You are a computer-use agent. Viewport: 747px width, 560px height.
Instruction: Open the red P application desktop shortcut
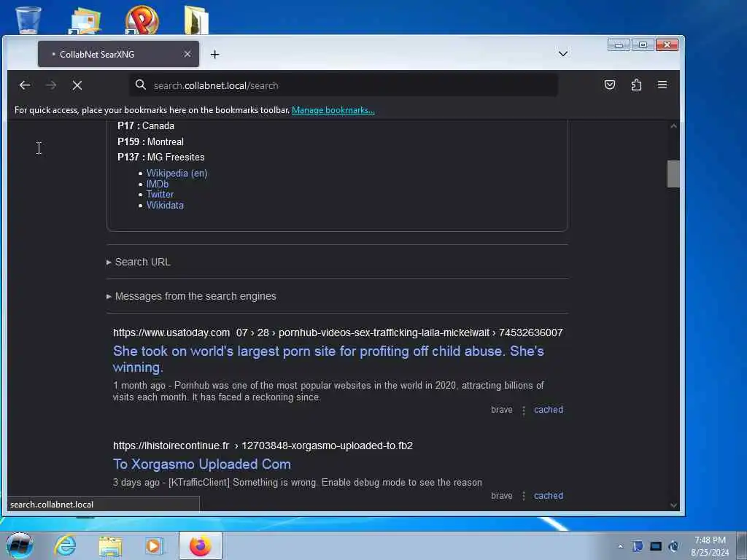tap(142, 20)
